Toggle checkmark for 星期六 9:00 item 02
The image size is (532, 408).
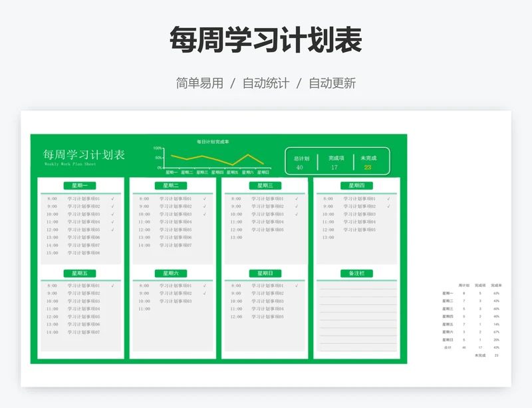tap(205, 293)
